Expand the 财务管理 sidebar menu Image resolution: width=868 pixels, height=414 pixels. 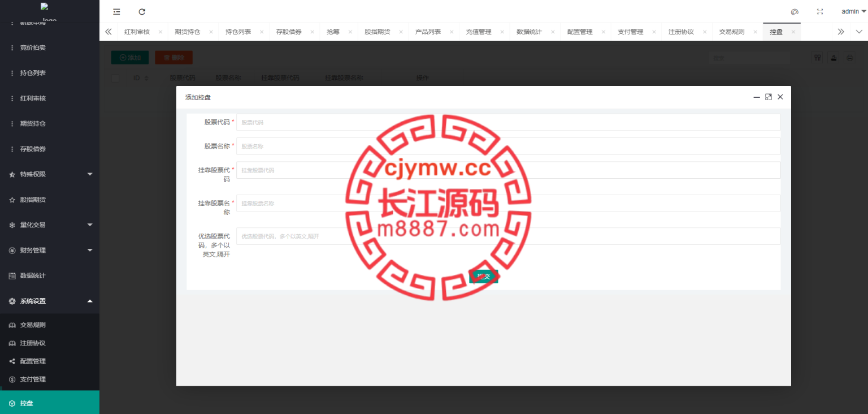point(50,250)
